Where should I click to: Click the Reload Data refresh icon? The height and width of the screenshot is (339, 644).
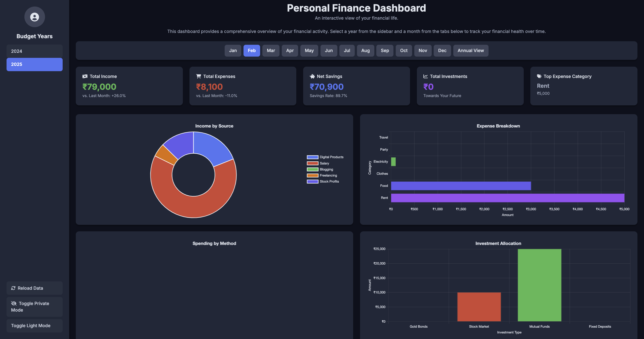tap(13, 288)
